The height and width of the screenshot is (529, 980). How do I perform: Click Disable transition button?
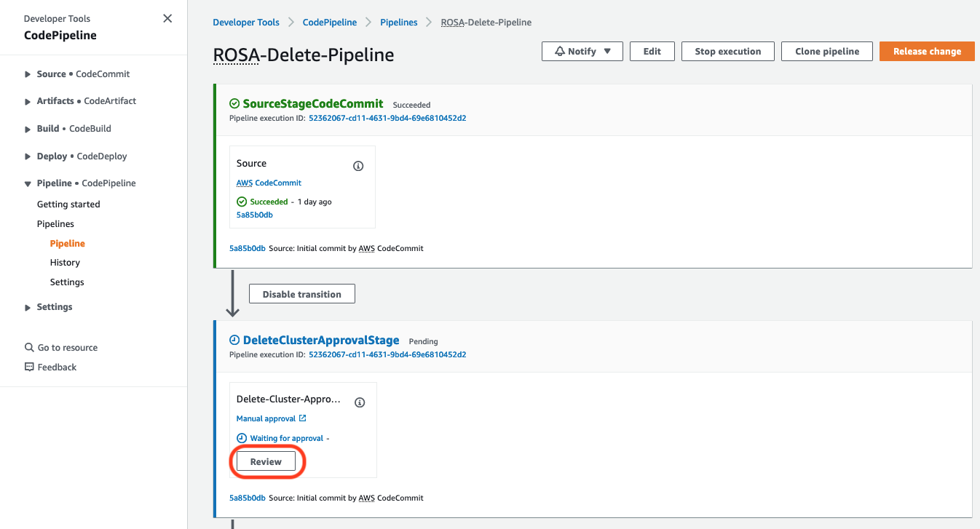302,294
